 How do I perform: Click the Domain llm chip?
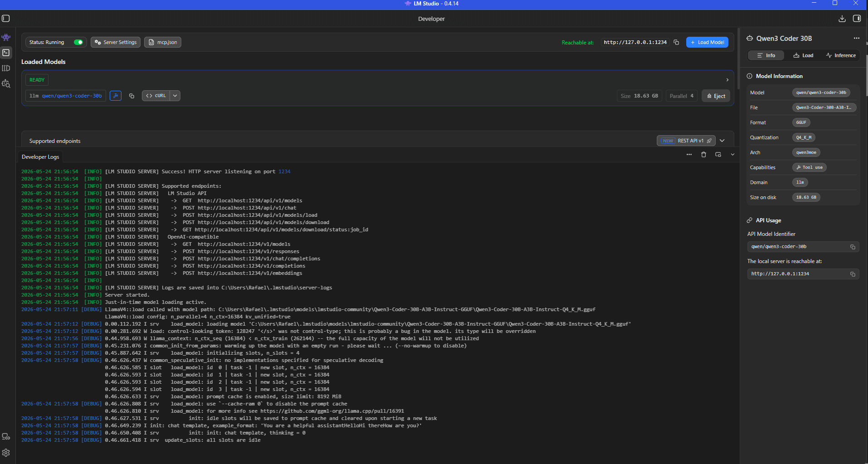tap(800, 182)
